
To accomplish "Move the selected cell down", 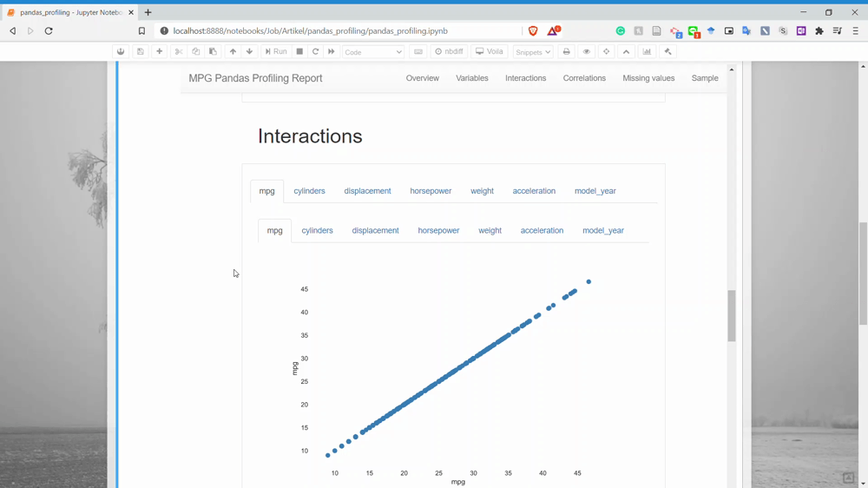I will click(250, 51).
